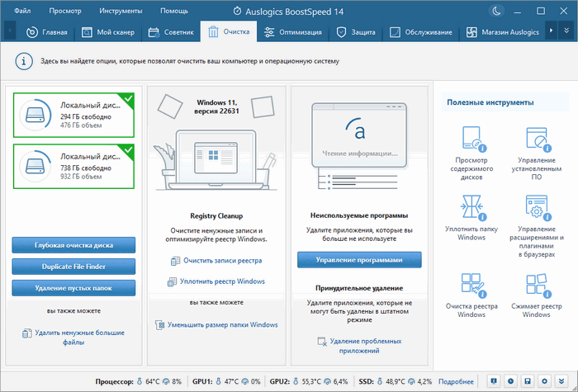Click the monitor icon in status bar

(x=493, y=381)
